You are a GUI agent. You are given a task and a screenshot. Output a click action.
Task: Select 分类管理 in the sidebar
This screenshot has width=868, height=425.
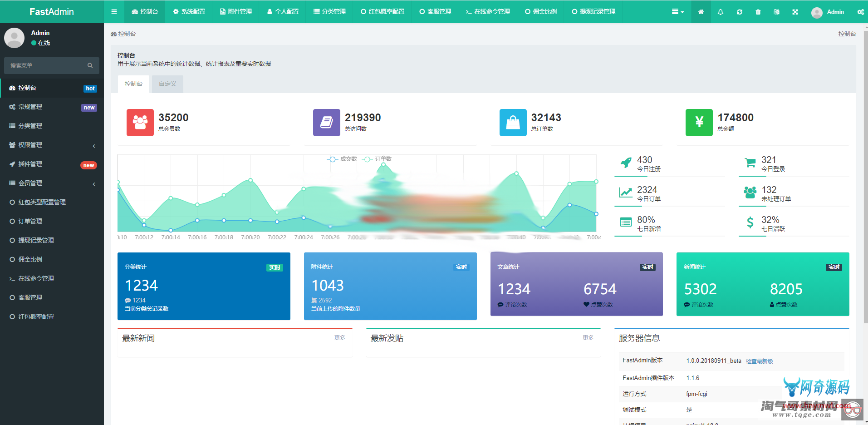coord(52,126)
